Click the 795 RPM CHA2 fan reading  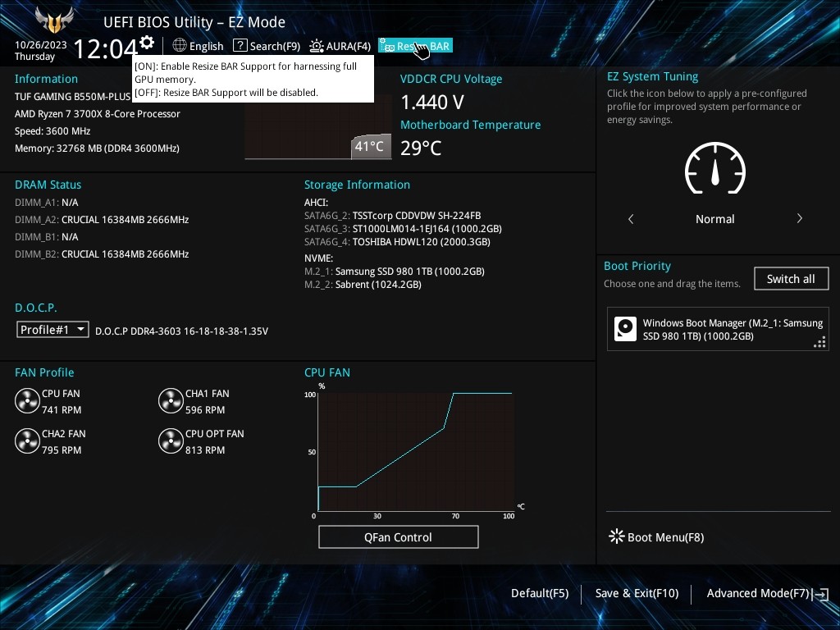(x=62, y=450)
